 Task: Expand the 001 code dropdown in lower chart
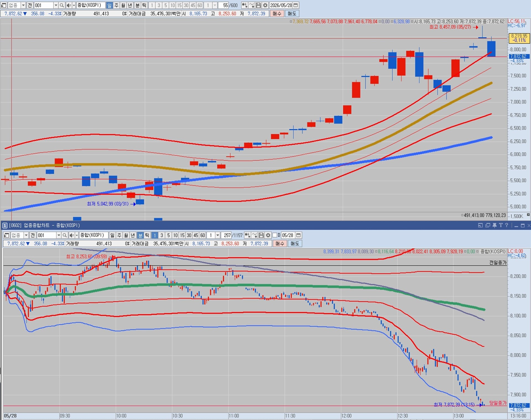click(59, 235)
